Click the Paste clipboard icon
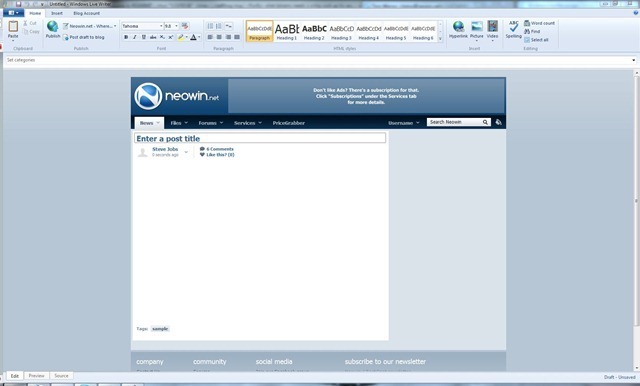The width and height of the screenshot is (640, 386). (x=13, y=27)
